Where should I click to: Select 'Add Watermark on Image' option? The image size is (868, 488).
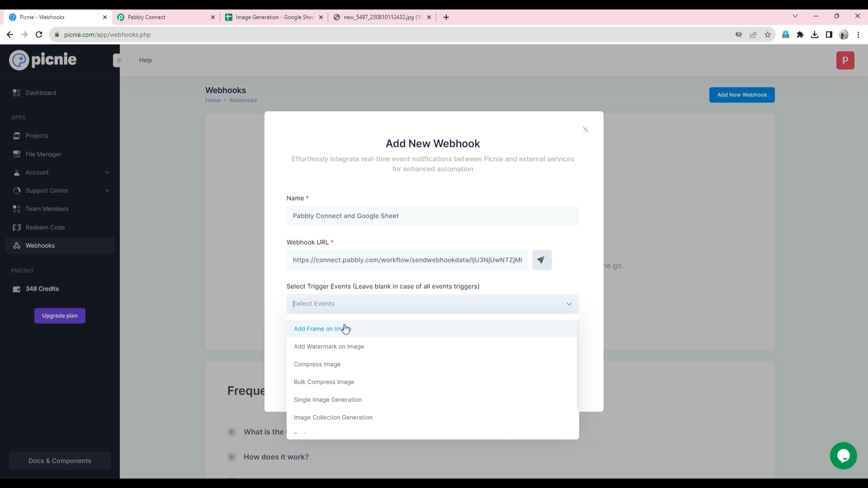[x=329, y=347]
